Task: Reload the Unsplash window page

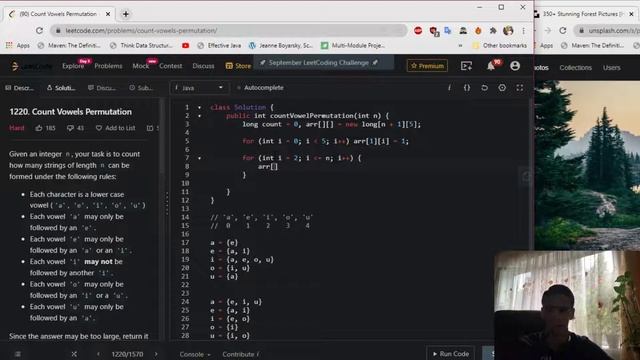Action: tap(563, 31)
